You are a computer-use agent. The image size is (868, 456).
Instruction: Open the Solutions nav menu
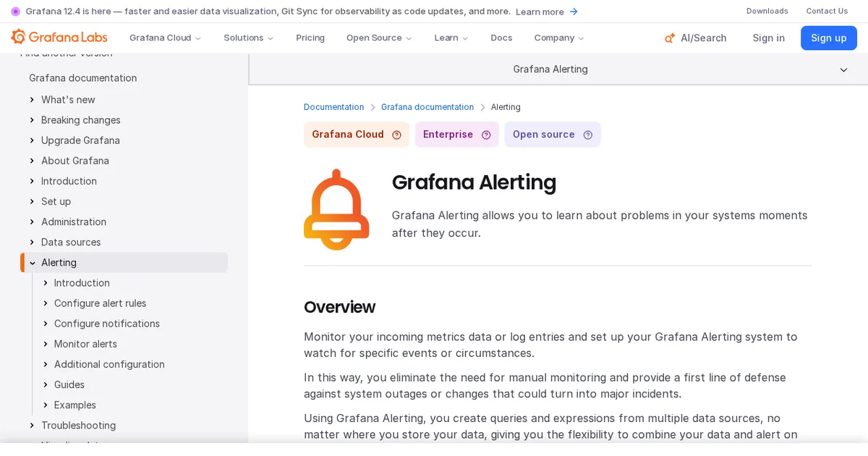[x=248, y=38]
